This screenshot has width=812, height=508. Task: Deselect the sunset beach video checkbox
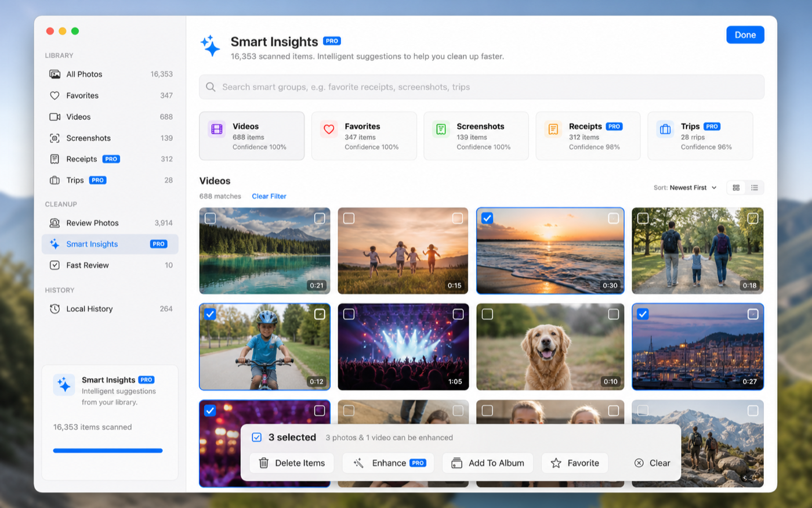pos(487,218)
